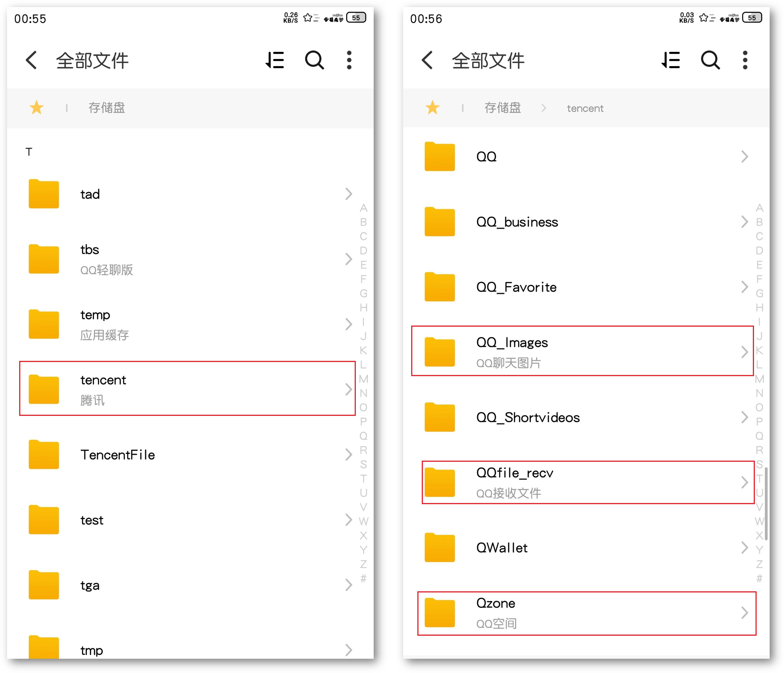784x673 pixels.
Task: Expand tbs row chevron
Action: click(349, 259)
